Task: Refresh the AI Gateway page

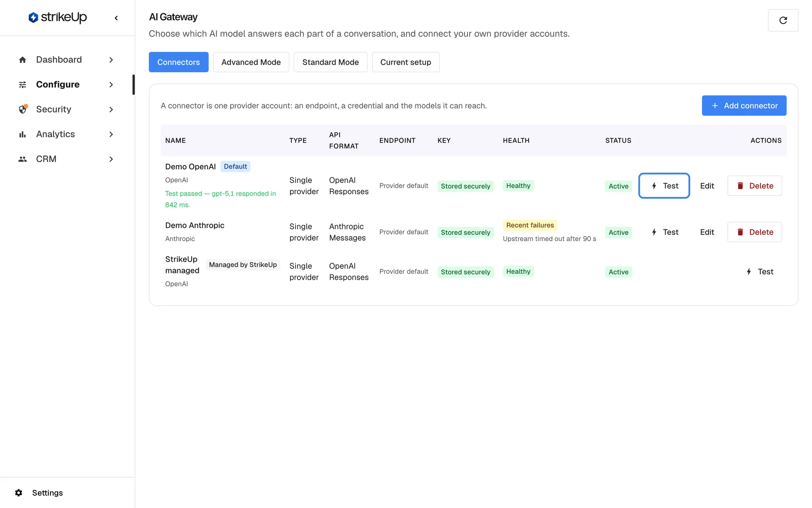Action: (783, 20)
